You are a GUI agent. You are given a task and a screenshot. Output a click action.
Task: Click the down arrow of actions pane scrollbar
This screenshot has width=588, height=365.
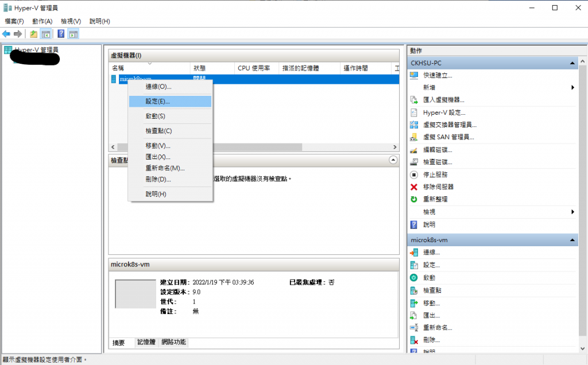(582, 348)
